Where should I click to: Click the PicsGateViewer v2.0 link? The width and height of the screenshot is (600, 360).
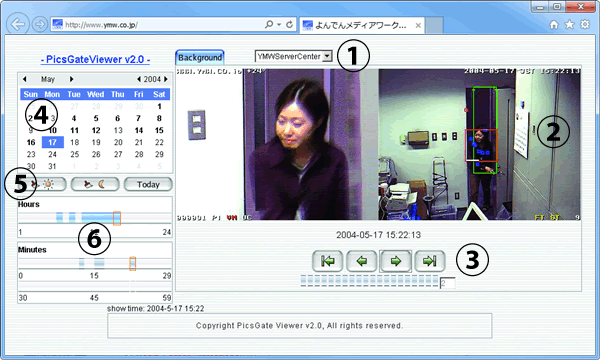pyautogui.click(x=95, y=59)
